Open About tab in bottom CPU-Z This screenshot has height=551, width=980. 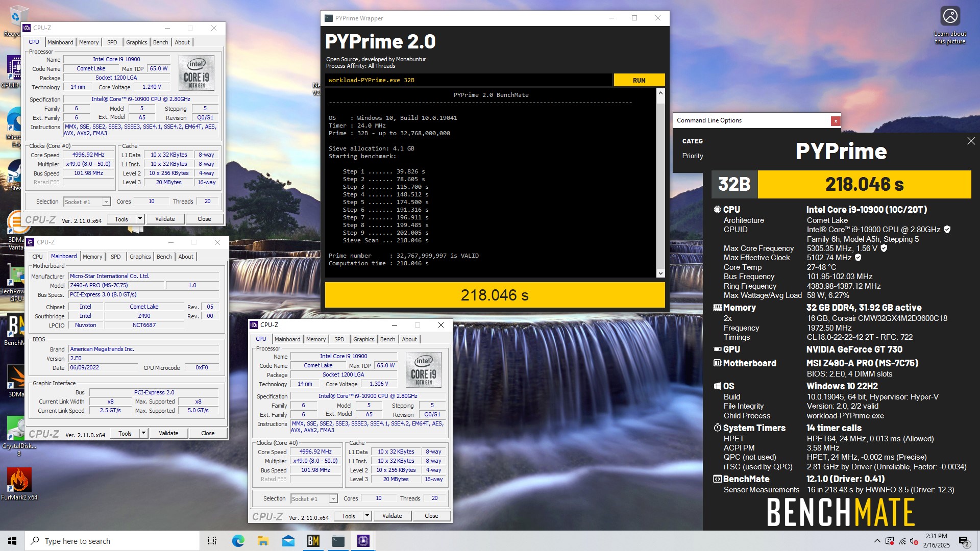pos(409,339)
